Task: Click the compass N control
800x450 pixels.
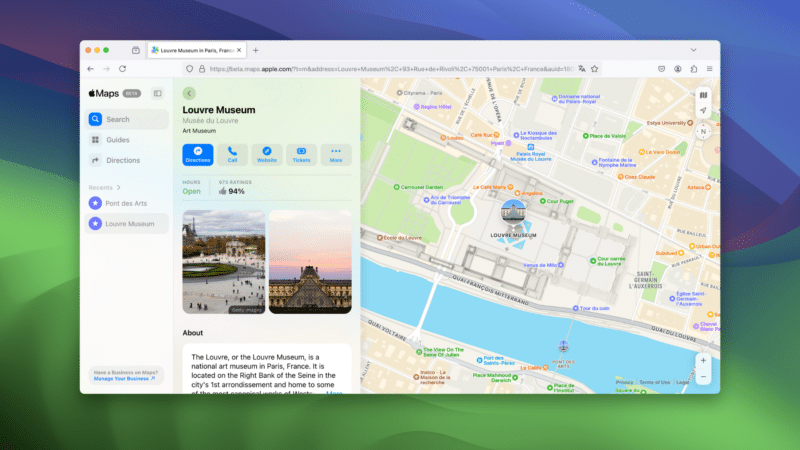Action: pos(703,132)
